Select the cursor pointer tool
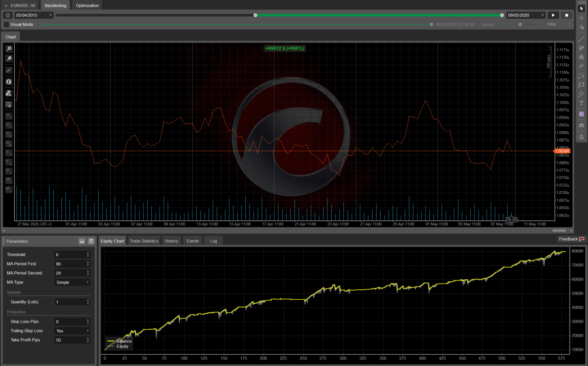Image resolution: width=588 pixels, height=366 pixels. point(581,8)
